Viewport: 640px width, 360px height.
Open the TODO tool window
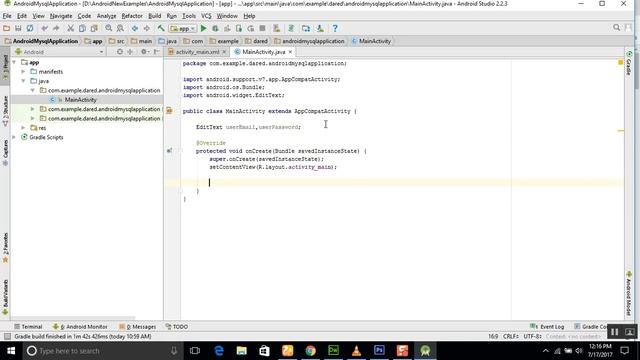click(x=177, y=327)
